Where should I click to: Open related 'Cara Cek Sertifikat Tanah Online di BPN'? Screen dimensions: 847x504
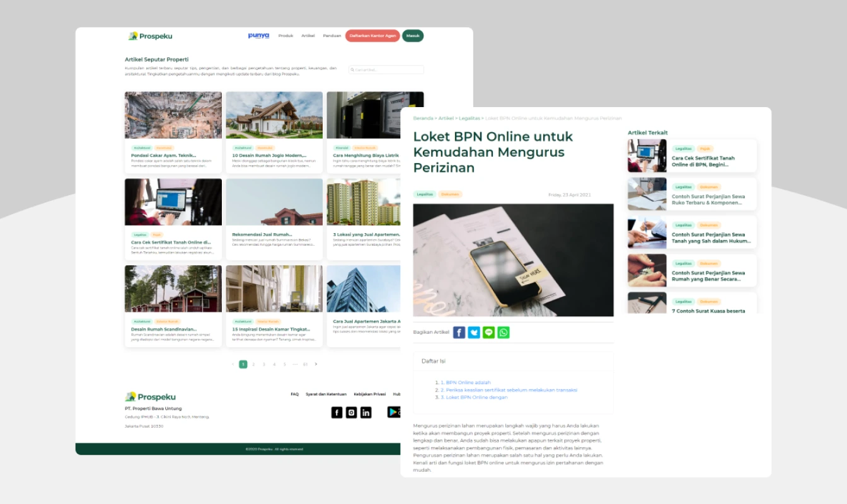[692, 156]
